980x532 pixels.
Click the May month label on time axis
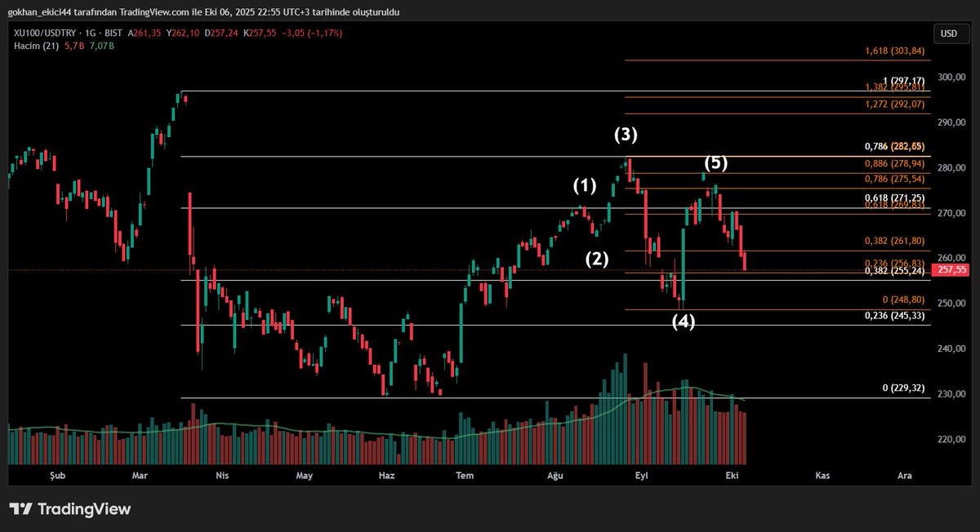point(305,475)
